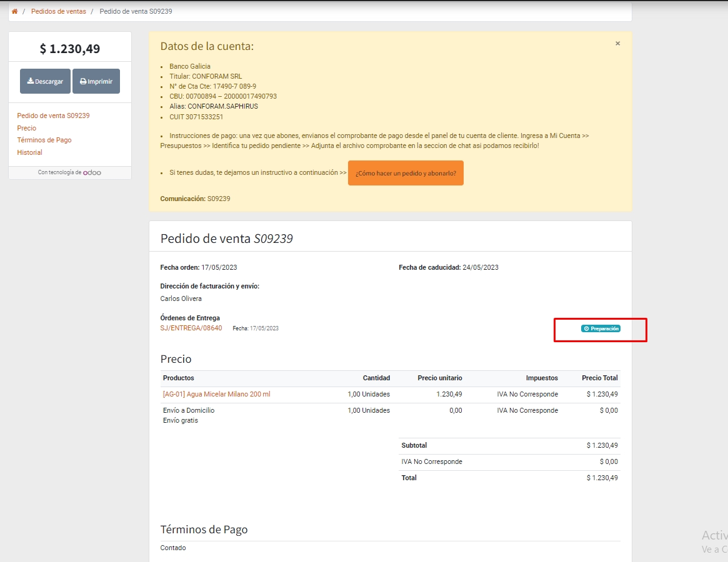Download the sales order with Descargar

(x=45, y=82)
